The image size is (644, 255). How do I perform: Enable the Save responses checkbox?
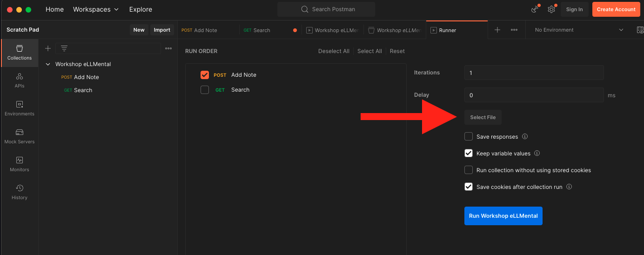(x=469, y=137)
